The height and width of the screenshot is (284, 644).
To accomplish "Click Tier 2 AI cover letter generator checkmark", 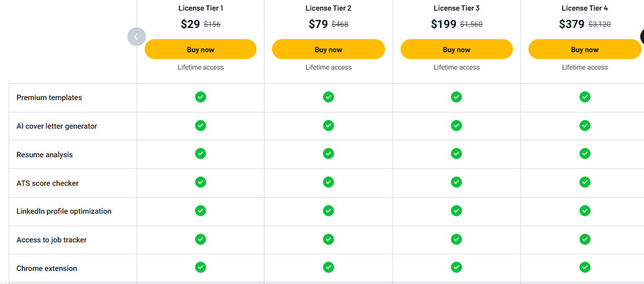I will [329, 126].
